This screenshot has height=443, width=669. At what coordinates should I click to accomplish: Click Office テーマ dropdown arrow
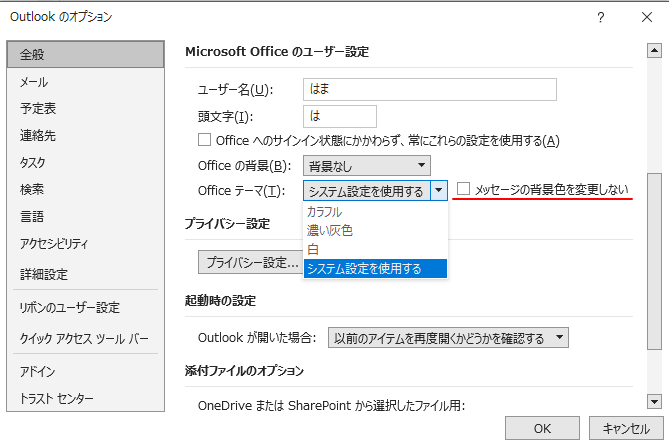point(439,190)
